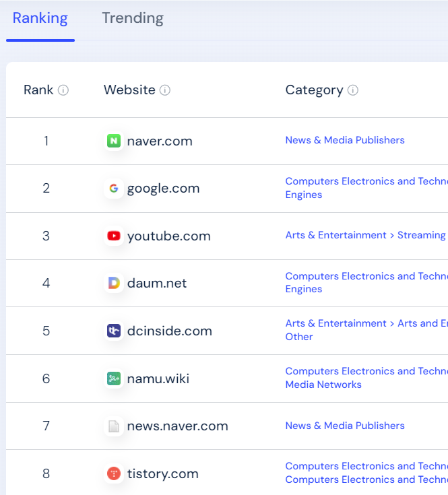Click youtube.com's Arts & Entertainment Streaming category
This screenshot has width=448, height=495.
(x=366, y=235)
